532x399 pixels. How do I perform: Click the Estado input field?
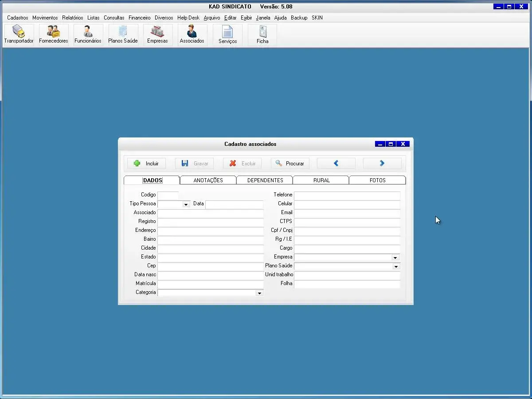[211, 258]
